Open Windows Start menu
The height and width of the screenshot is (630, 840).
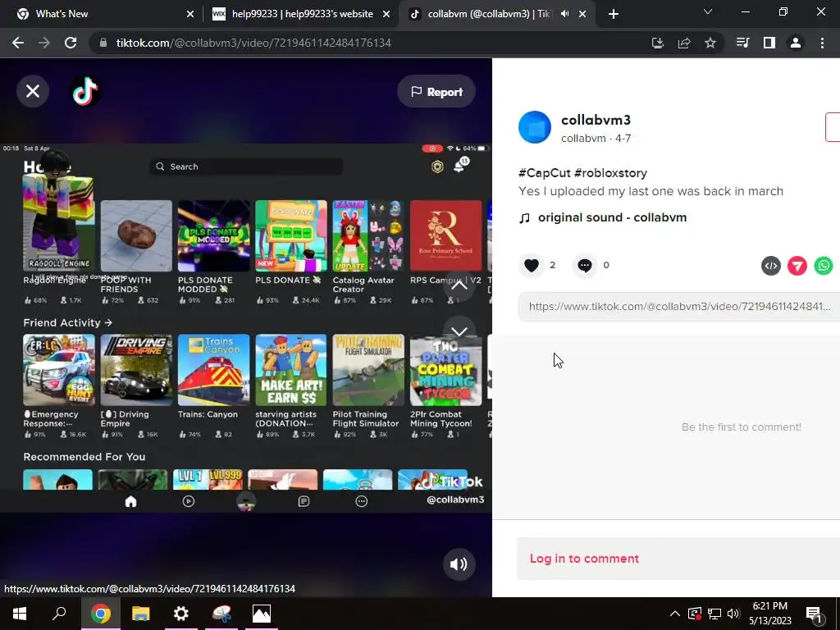[x=20, y=614]
